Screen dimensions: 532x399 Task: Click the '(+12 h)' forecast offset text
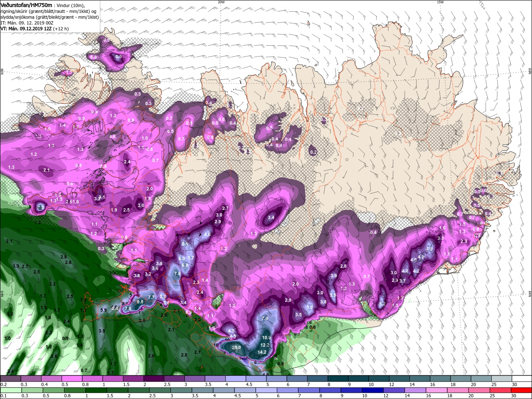point(61,29)
